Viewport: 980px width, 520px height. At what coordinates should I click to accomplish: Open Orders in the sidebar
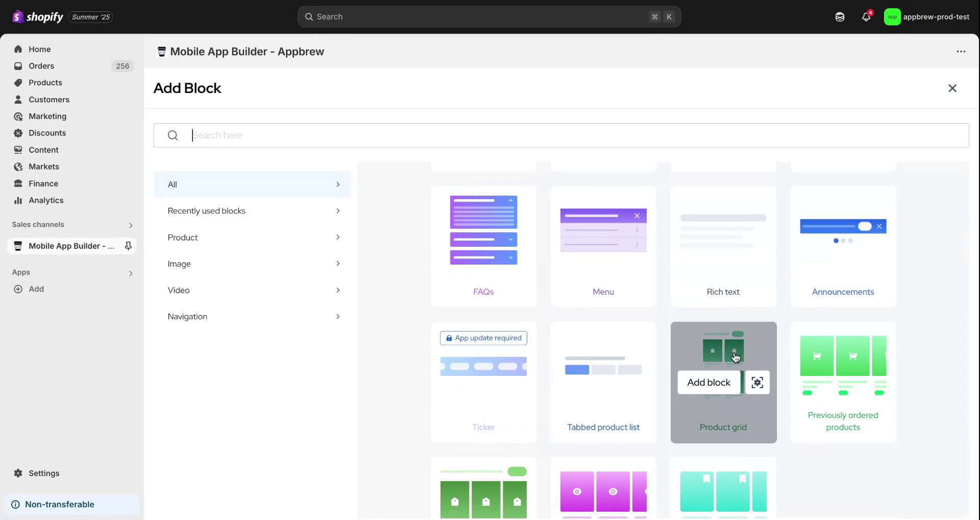(x=41, y=66)
